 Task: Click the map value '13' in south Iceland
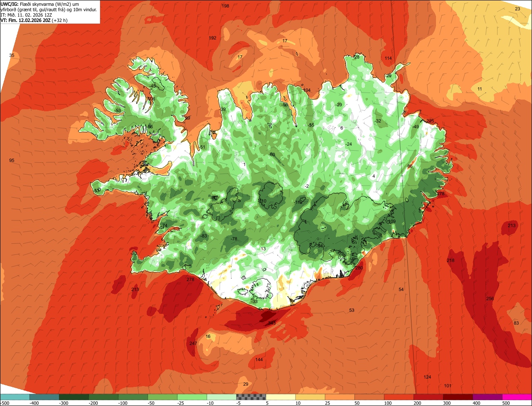pyautogui.click(x=263, y=249)
